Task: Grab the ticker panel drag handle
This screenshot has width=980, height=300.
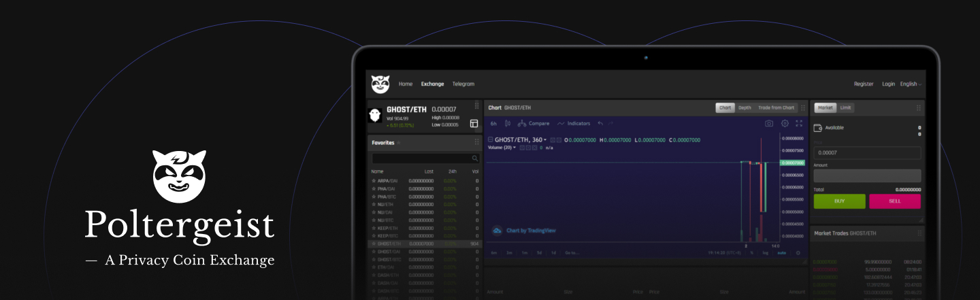Action: 476,107
